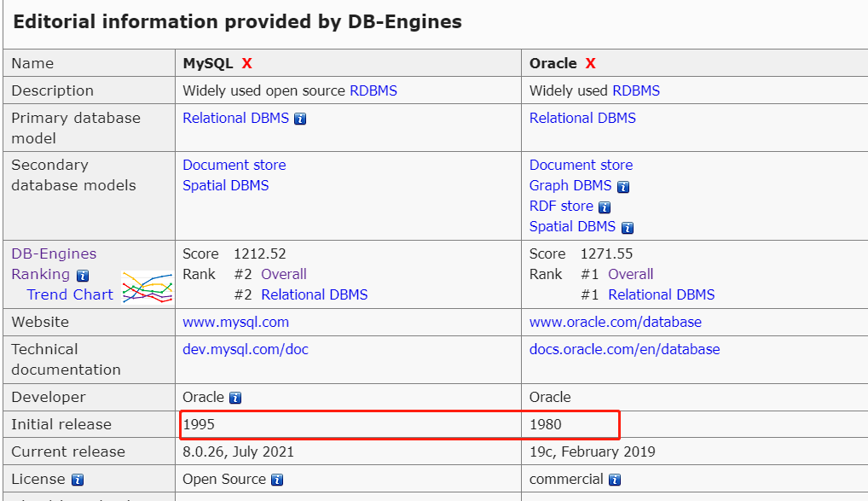Click the Website row label
Image resolution: width=868 pixels, height=501 pixels.
(x=40, y=322)
